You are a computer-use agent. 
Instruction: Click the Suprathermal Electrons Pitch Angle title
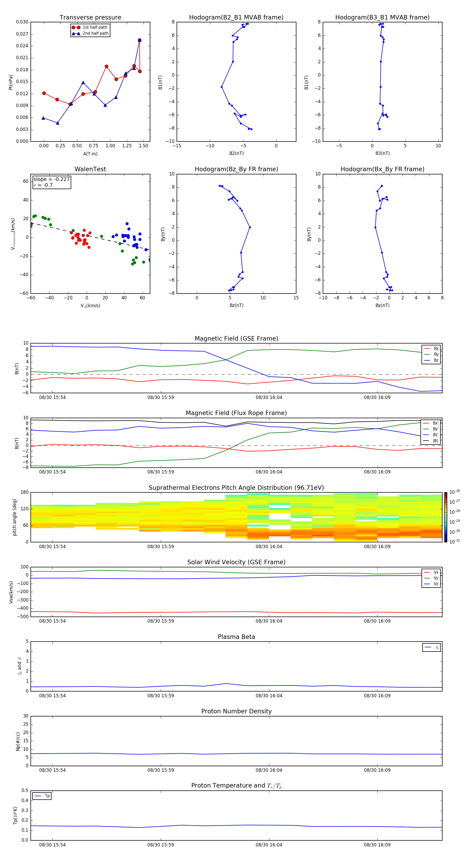click(x=236, y=488)
